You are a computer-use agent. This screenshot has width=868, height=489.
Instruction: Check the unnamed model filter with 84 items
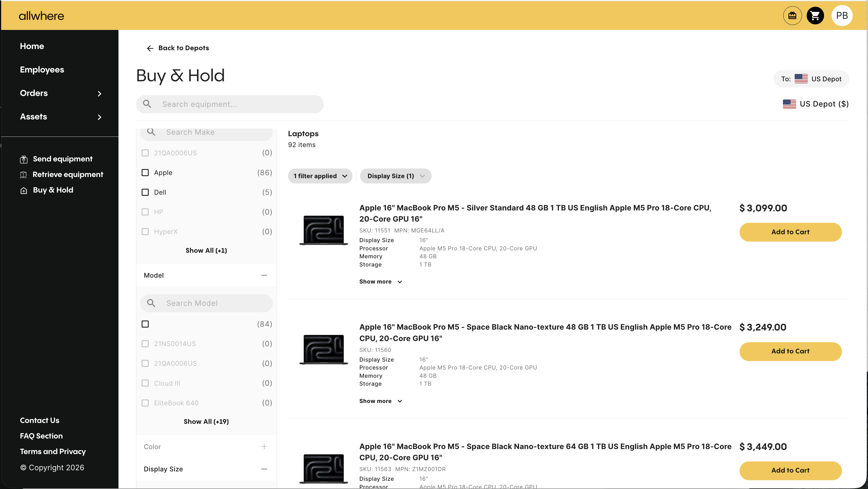[145, 324]
